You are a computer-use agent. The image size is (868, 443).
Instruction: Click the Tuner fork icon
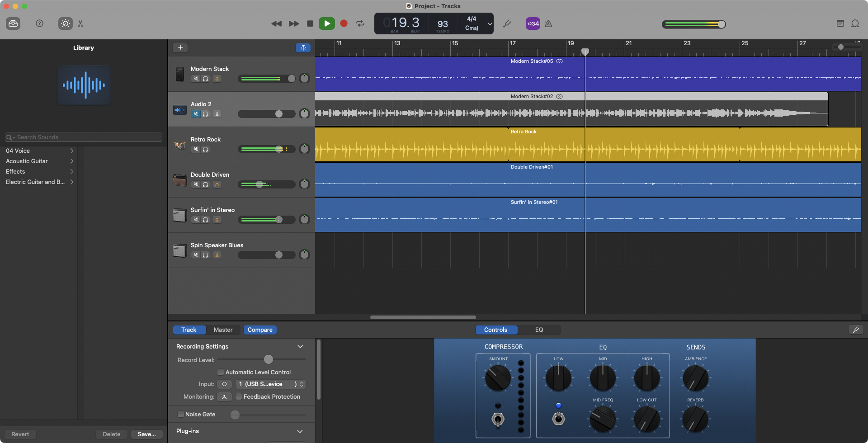[507, 24]
